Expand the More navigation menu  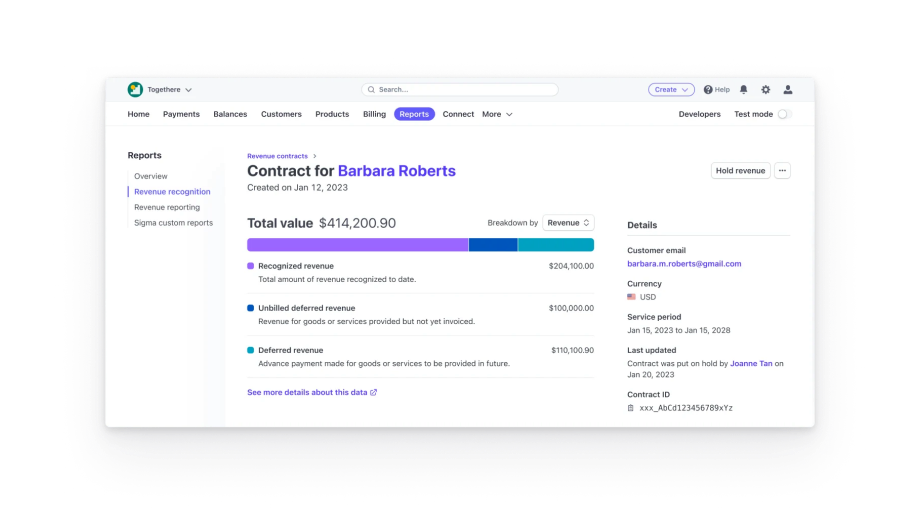(497, 114)
